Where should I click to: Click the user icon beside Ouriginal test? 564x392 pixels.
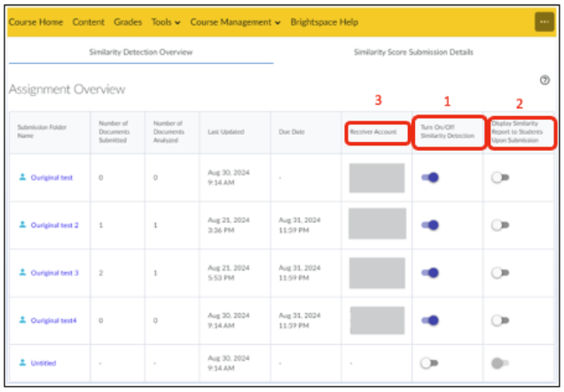click(x=22, y=177)
